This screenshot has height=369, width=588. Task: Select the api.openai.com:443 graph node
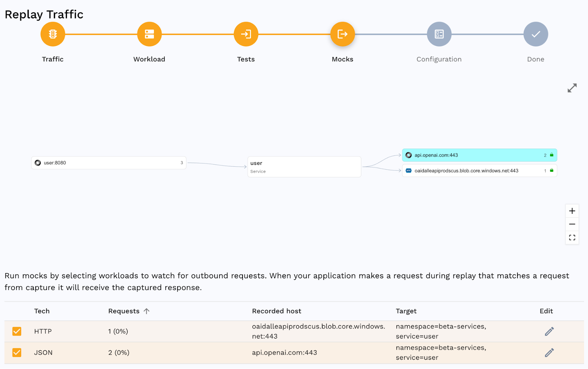pyautogui.click(x=480, y=155)
